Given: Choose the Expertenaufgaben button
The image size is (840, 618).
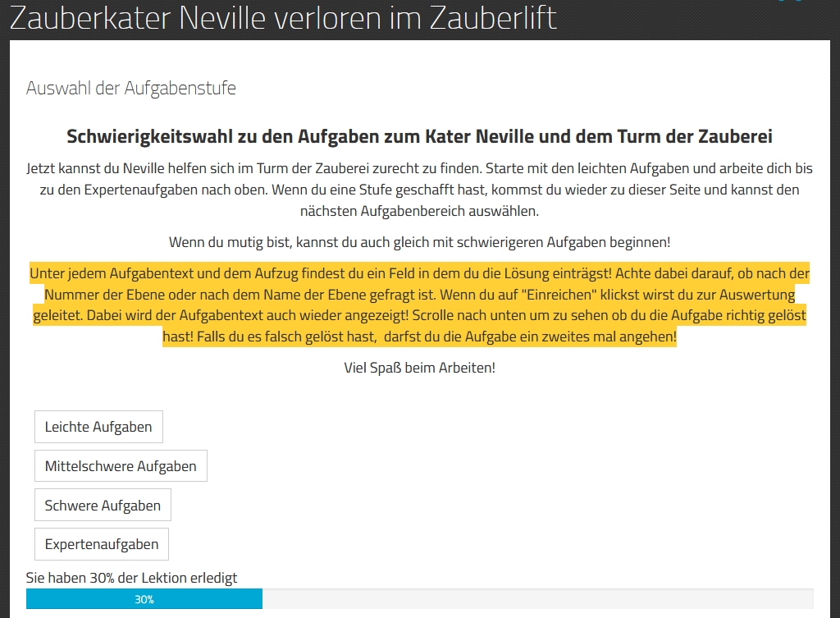Looking at the screenshot, I should [102, 544].
